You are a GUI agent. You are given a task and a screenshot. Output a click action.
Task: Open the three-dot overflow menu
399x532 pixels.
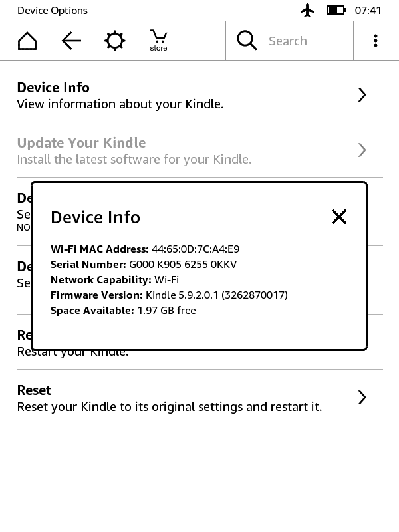[x=376, y=41]
